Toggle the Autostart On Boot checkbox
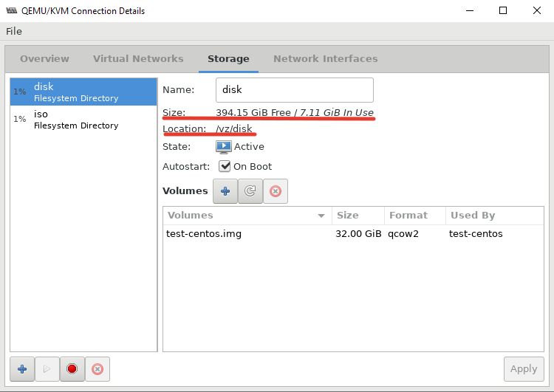The image size is (554, 392). click(x=225, y=166)
